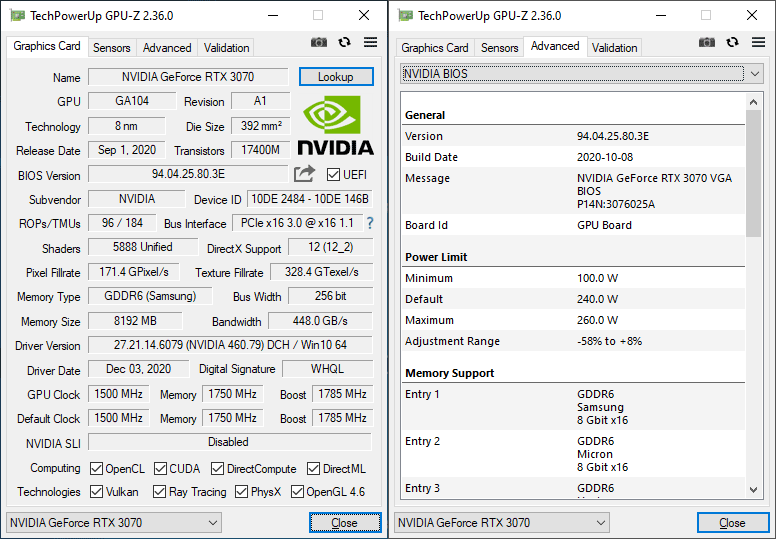776x539 pixels.
Task: Click the Device ID field
Action: click(310, 199)
